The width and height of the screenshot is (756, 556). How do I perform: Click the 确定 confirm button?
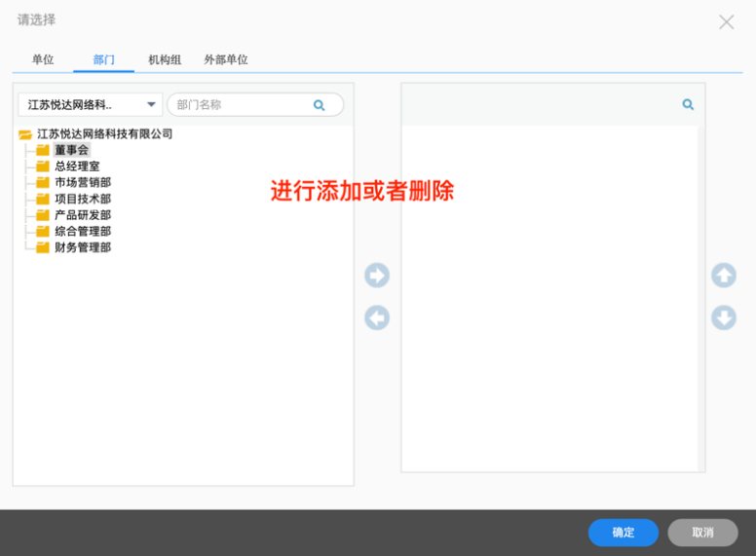(624, 533)
